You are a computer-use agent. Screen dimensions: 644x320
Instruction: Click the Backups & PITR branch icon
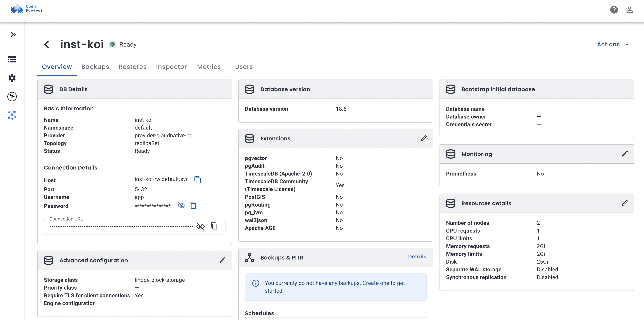[x=250, y=258]
